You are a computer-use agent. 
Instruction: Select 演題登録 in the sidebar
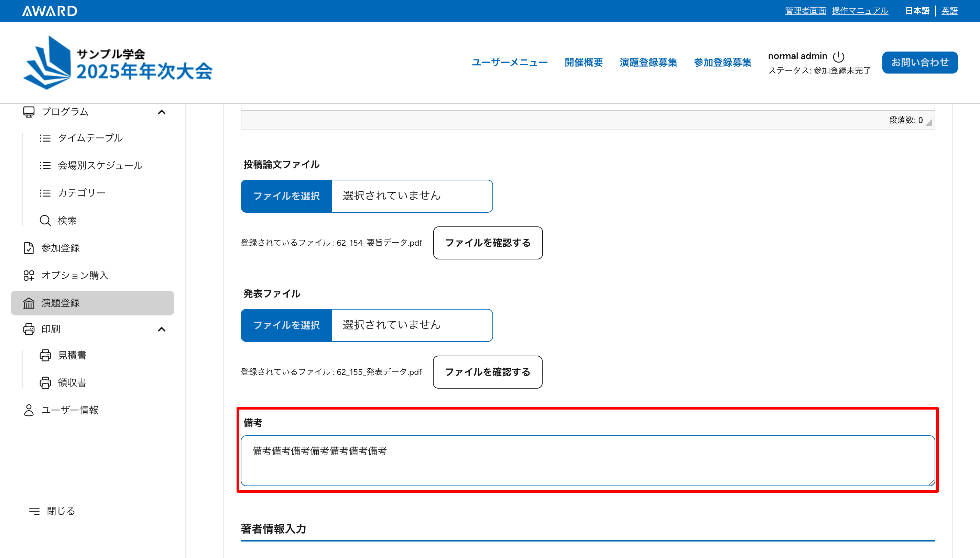(92, 303)
